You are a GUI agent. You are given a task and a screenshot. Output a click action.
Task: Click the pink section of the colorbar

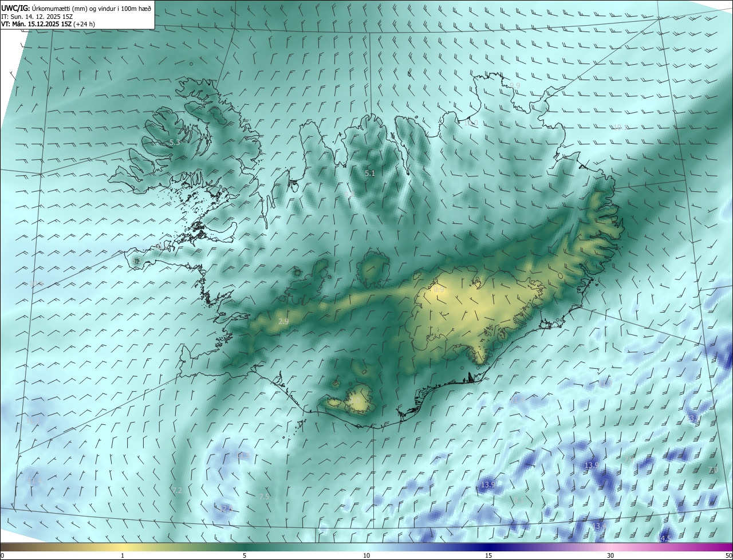(610, 547)
